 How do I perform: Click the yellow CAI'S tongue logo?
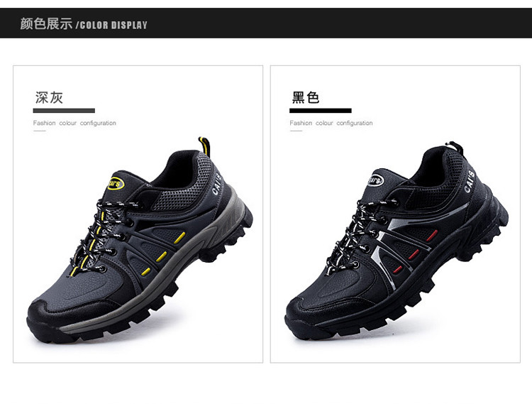(116, 184)
